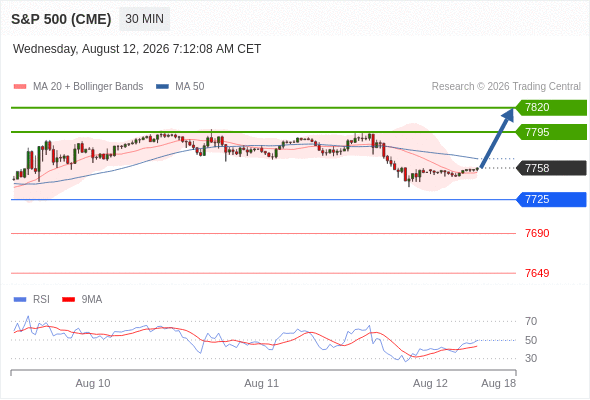Click the Aug 11 date axis label

[x=262, y=383]
